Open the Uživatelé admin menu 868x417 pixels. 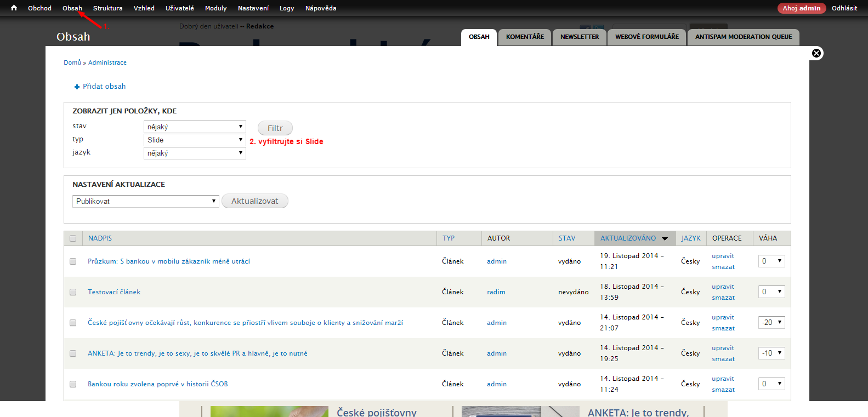click(180, 8)
